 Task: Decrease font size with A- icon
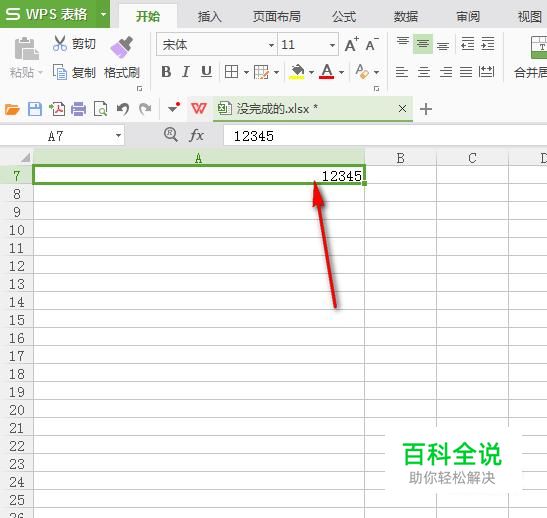pos(372,44)
